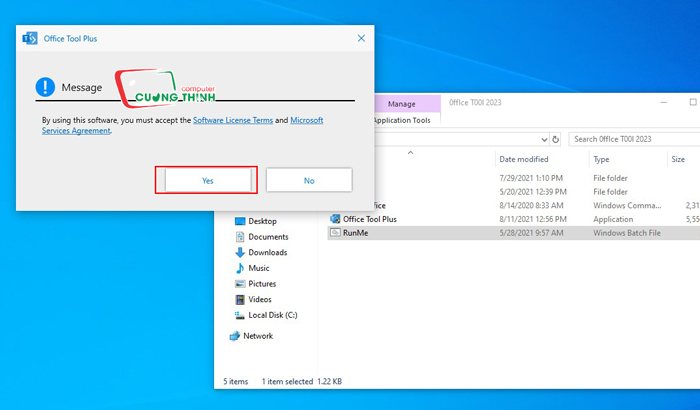Click the Network icon in sidebar

click(x=235, y=336)
